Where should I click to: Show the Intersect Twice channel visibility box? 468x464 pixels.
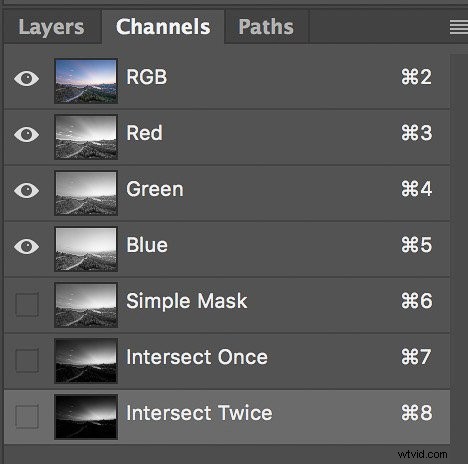(x=27, y=416)
